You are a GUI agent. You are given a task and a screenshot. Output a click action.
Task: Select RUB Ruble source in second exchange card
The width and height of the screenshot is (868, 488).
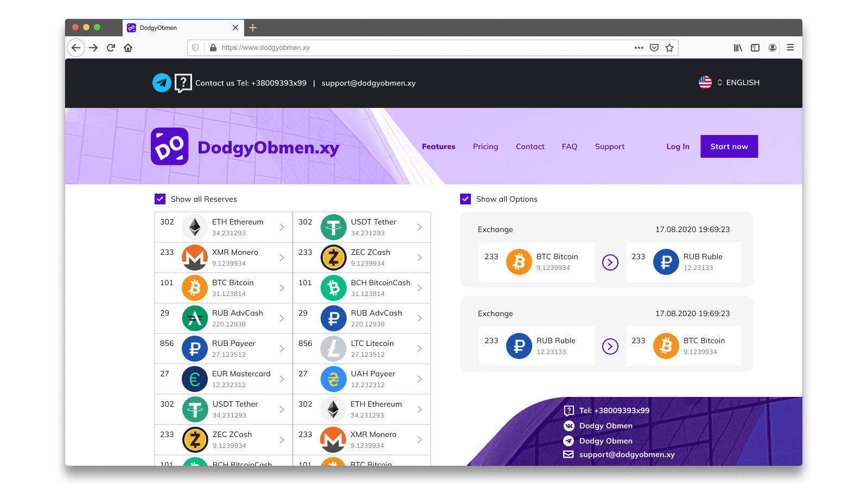537,346
